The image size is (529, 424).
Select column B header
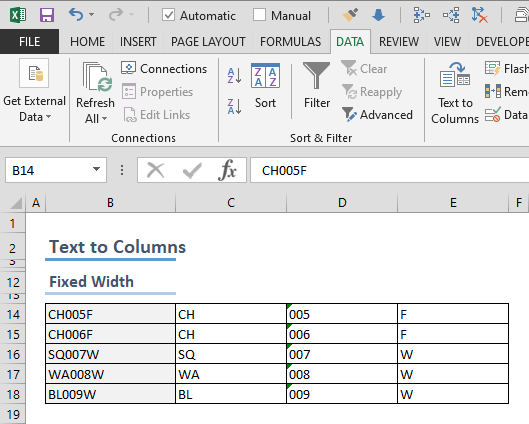click(x=110, y=203)
